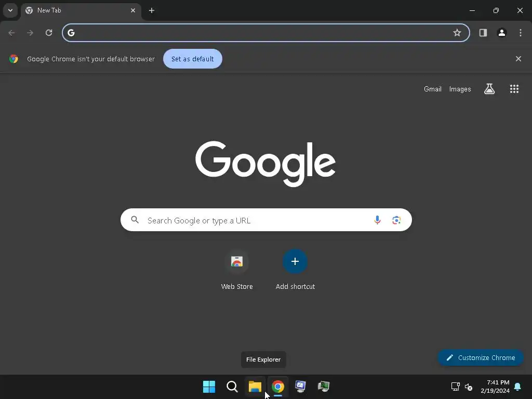Viewport: 532px width, 399px height.
Task: Open the computer monitor app in taskbar
Action: [301, 387]
